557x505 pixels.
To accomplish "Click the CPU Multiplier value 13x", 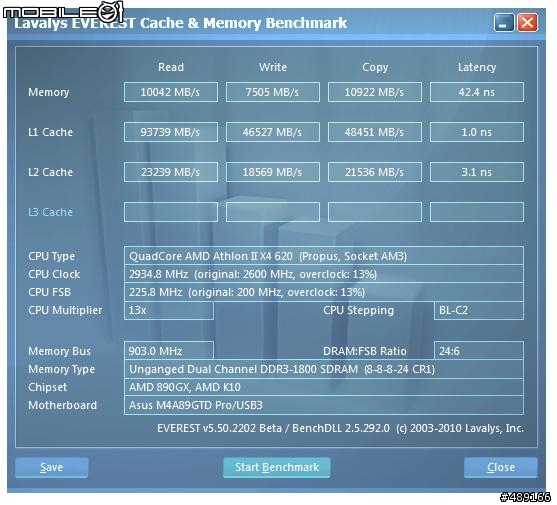I will [169, 310].
